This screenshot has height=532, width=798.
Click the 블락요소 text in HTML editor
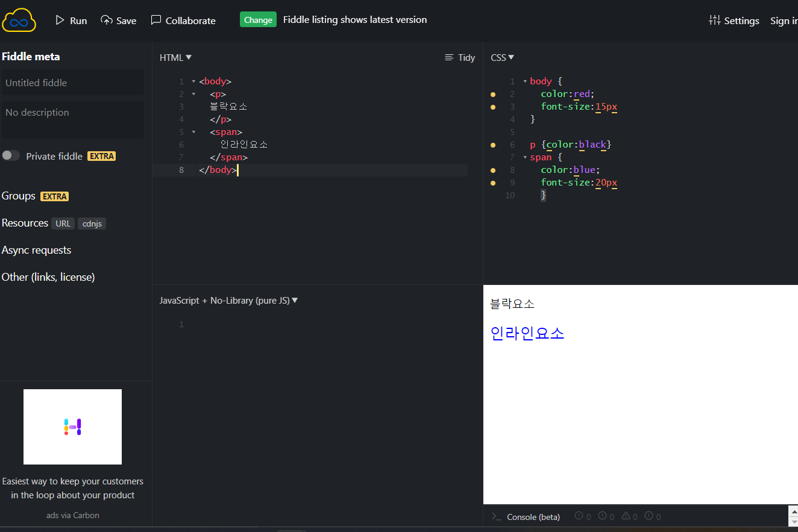coord(228,107)
